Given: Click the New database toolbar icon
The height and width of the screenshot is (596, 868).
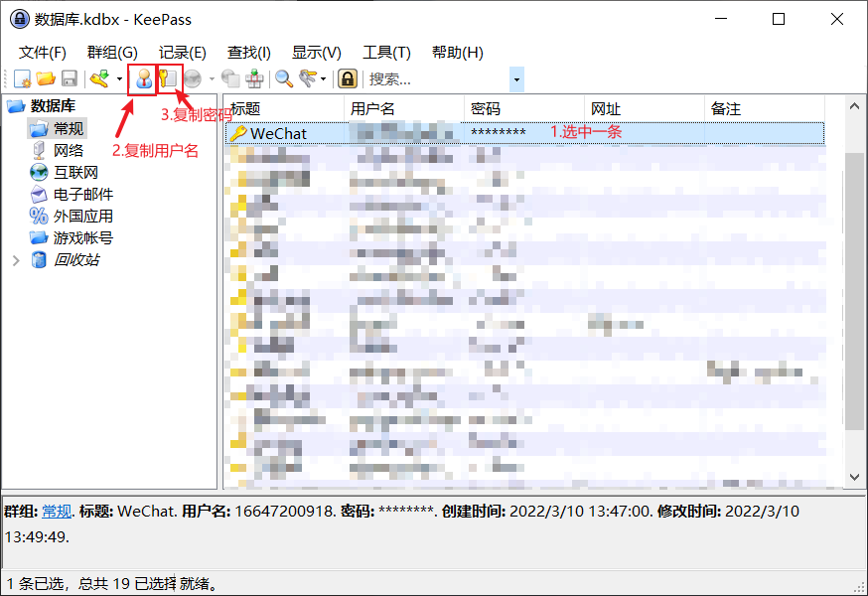Looking at the screenshot, I should (x=23, y=78).
